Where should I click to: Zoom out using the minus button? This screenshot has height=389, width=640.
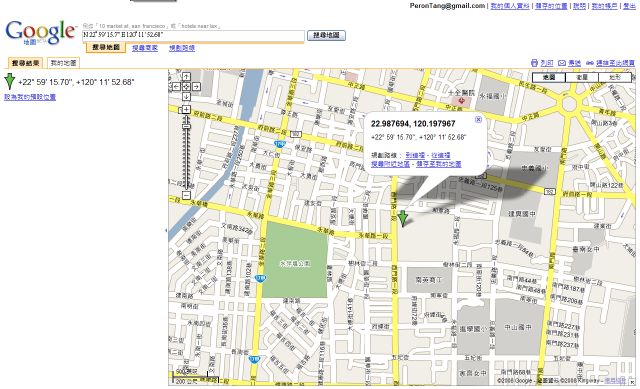tap(186, 195)
